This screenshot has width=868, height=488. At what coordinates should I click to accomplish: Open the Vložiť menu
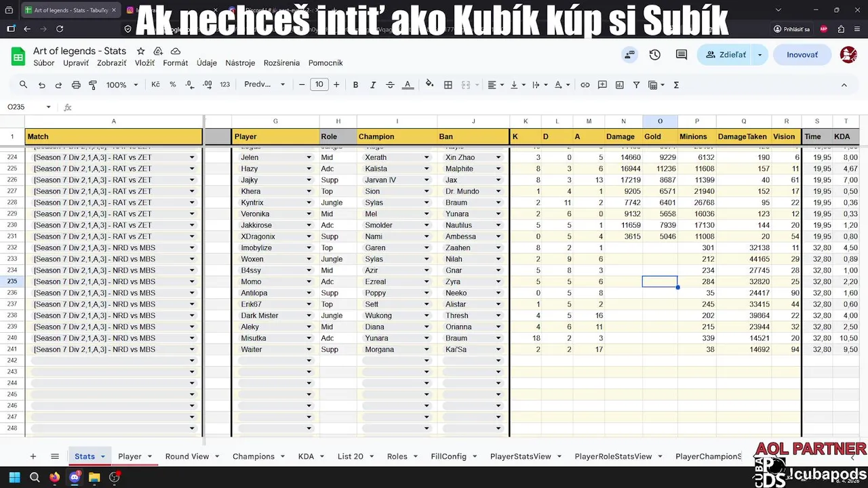pyautogui.click(x=144, y=63)
